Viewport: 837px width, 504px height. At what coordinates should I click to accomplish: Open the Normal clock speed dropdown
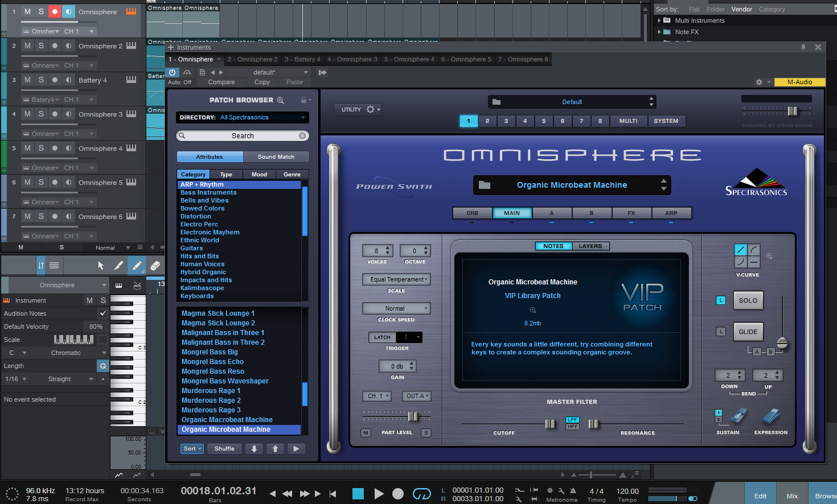(x=397, y=308)
